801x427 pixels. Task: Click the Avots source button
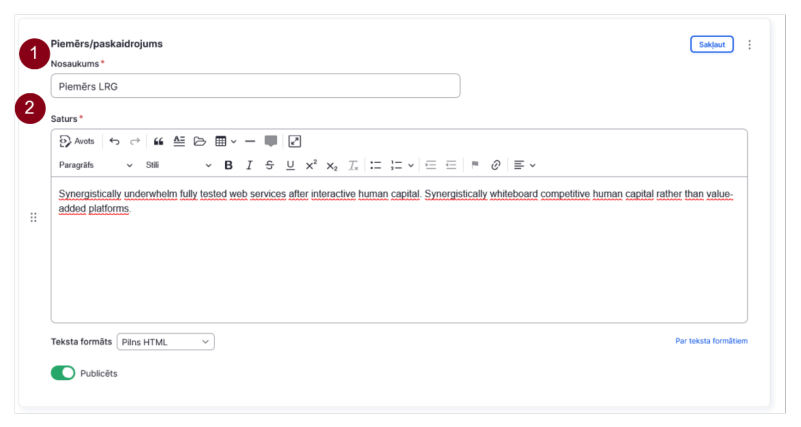click(x=77, y=141)
